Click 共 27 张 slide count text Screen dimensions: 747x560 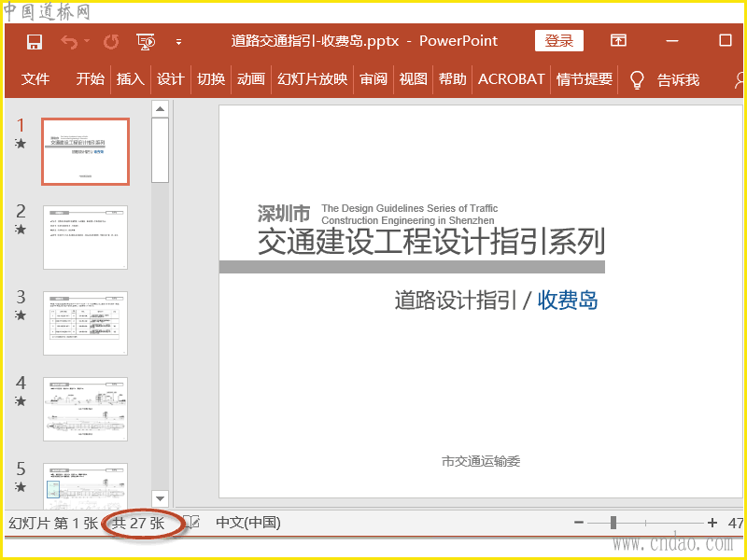pyautogui.click(x=138, y=524)
